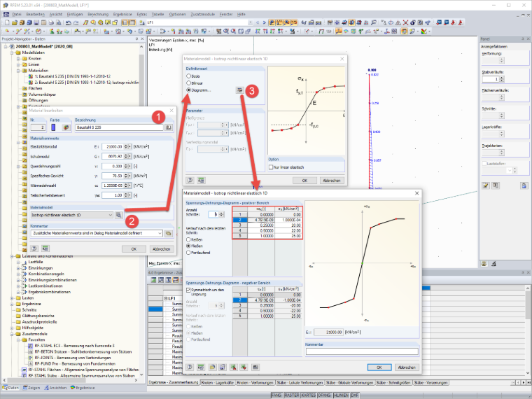This screenshot has width=532, height=399.
Task: Switch to the Zeigen tab in the navigator
Action: point(31,388)
